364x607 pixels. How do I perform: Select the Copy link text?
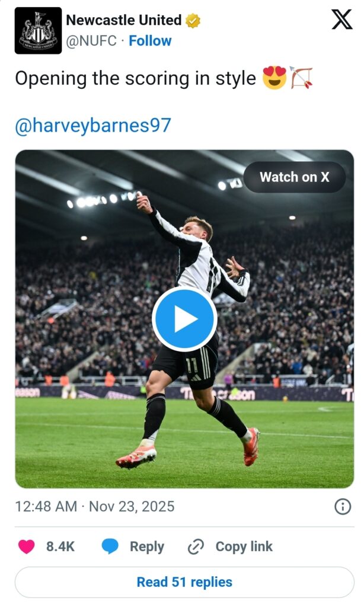point(244,547)
